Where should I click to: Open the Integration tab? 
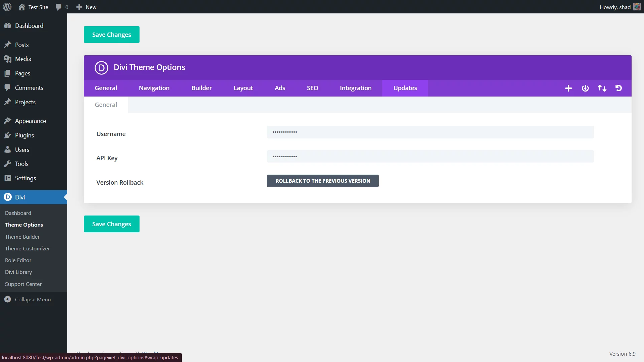[x=356, y=88]
